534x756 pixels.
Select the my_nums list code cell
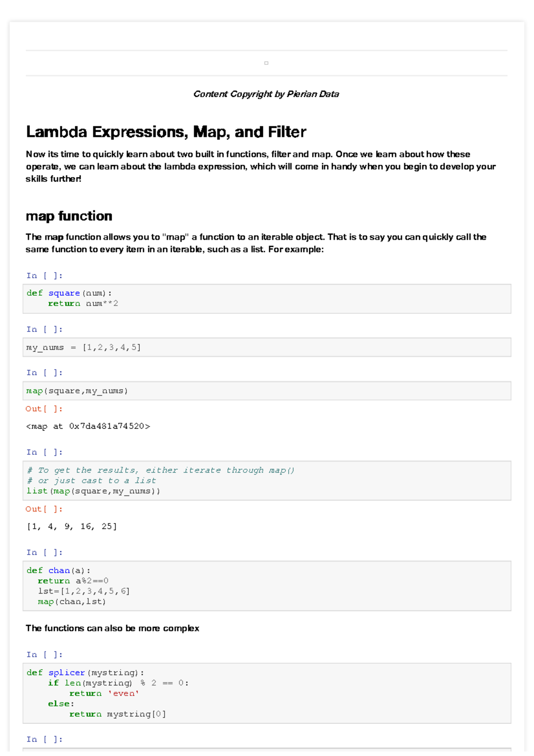(267, 347)
